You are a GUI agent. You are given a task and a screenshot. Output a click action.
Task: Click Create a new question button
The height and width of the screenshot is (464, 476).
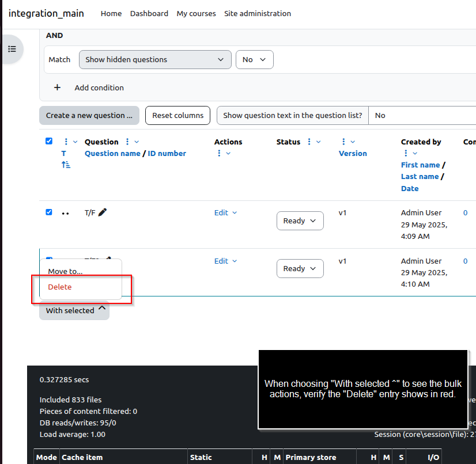[x=89, y=115]
